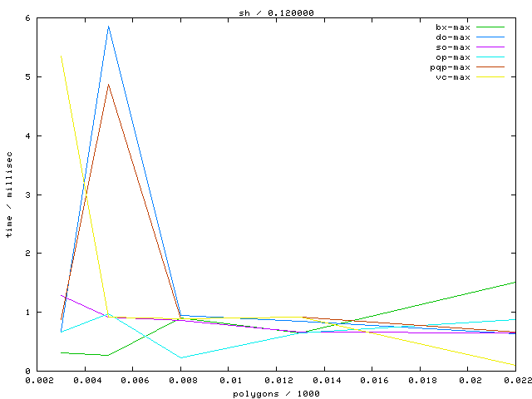Click the yellow vc-max line's leftmost starting point
The image size is (532, 399).
(x=62, y=56)
